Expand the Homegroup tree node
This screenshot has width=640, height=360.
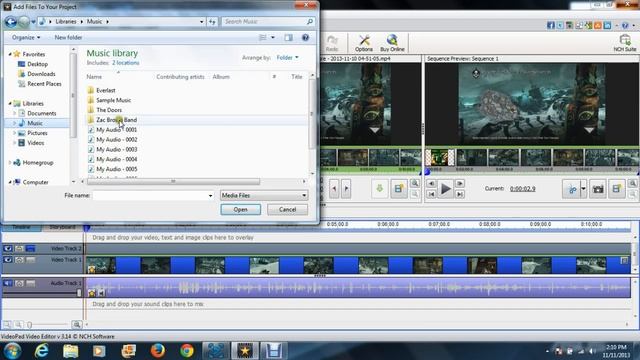click(x=10, y=162)
